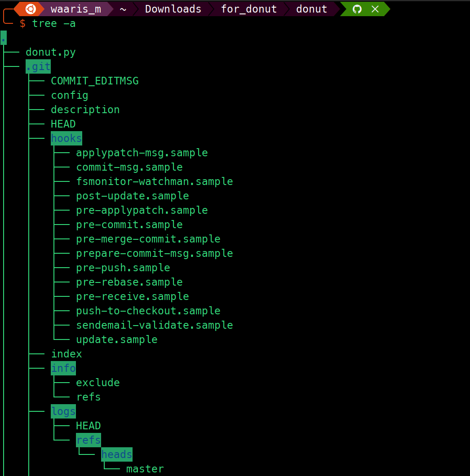This screenshot has height=476, width=470.
Task: Click post-update.sample file name
Action: tap(133, 196)
